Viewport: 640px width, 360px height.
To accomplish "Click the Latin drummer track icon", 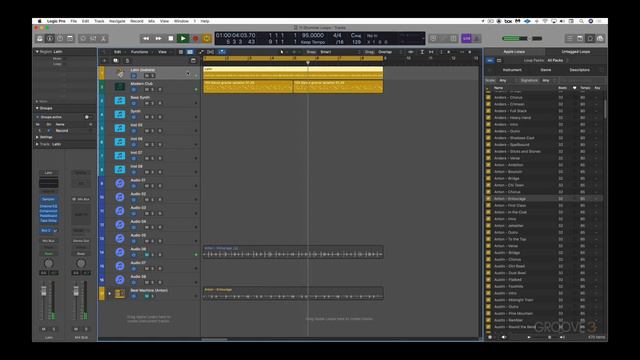I will coord(120,73).
